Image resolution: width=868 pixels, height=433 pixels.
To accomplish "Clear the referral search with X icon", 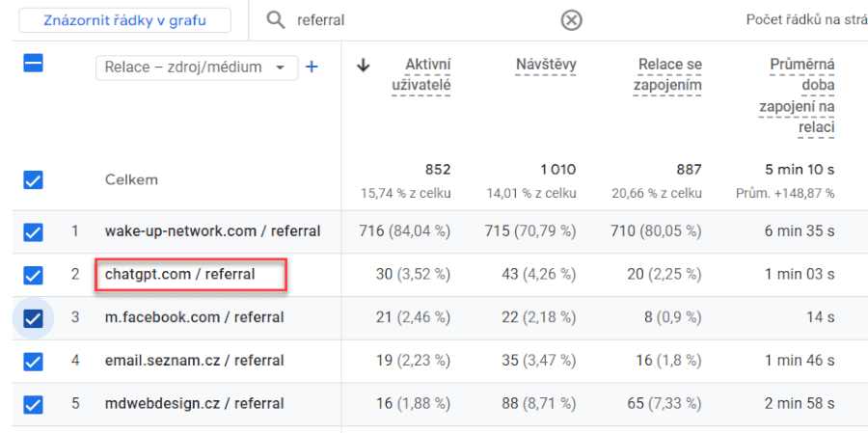I will pos(572,20).
